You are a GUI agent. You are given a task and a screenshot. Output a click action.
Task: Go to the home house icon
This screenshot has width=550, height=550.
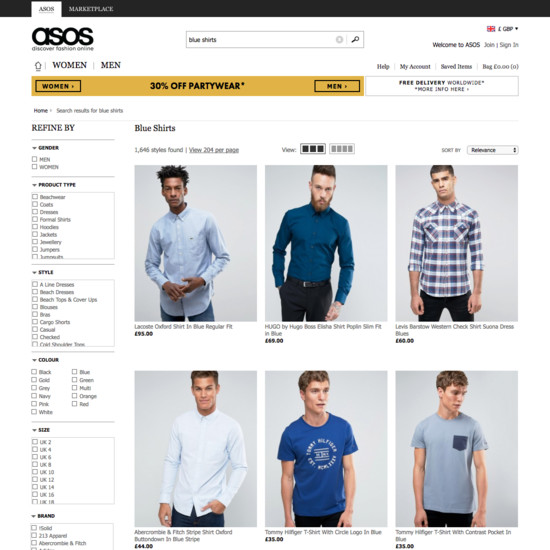[38, 66]
